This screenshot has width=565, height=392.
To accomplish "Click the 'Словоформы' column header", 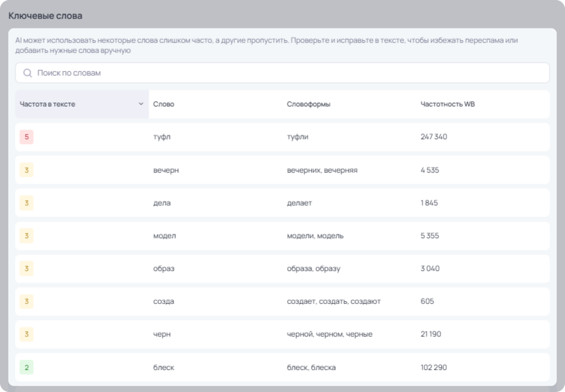I will tap(308, 104).
